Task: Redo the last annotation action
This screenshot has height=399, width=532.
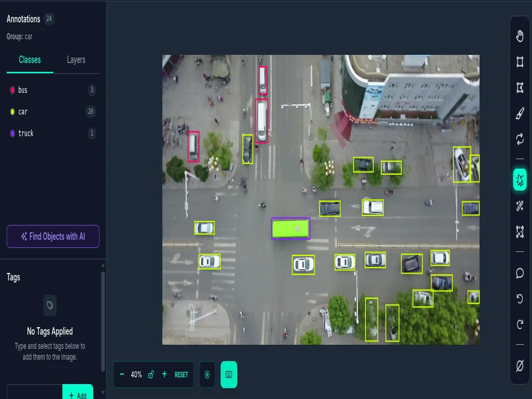Action: point(519,325)
